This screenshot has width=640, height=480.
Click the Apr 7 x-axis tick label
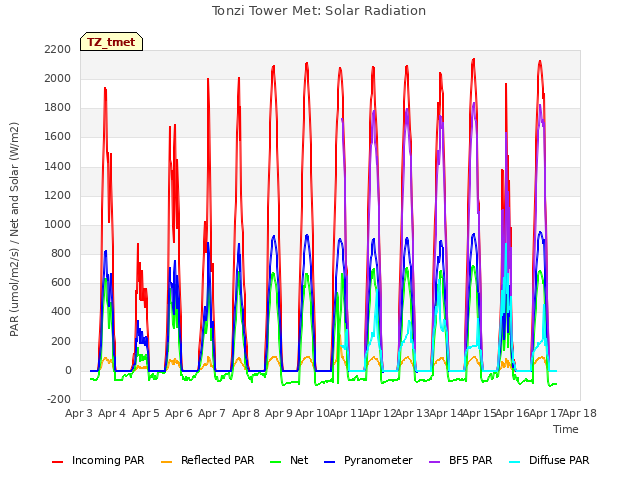212,413
